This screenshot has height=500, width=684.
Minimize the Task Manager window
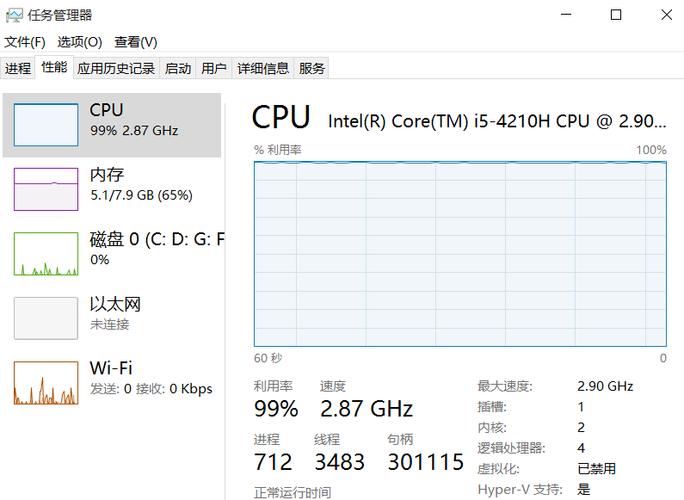pyautogui.click(x=566, y=15)
